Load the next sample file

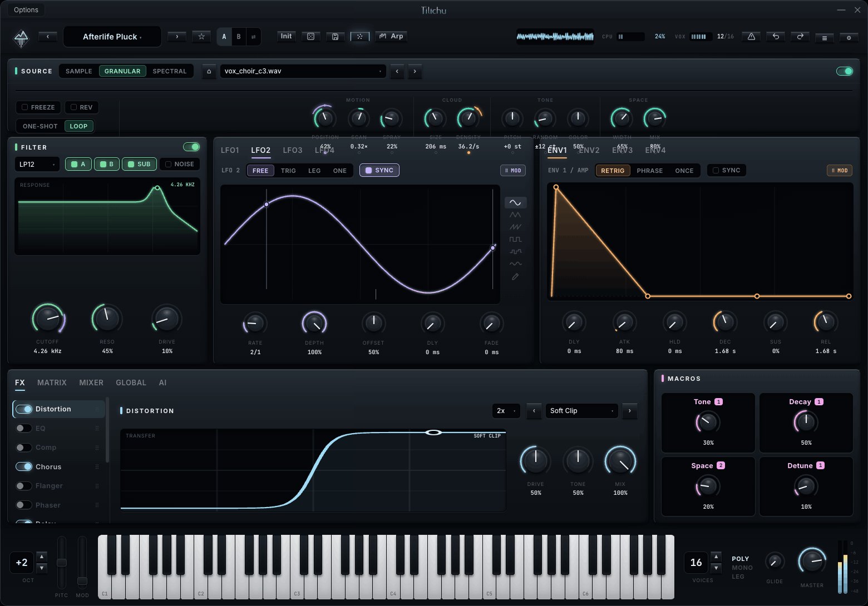coord(415,71)
